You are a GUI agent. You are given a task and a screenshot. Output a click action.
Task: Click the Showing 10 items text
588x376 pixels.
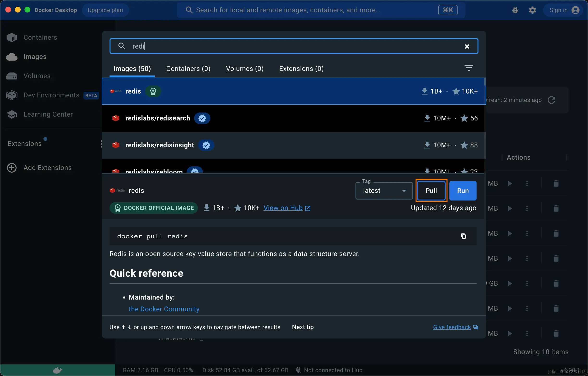tap(541, 352)
